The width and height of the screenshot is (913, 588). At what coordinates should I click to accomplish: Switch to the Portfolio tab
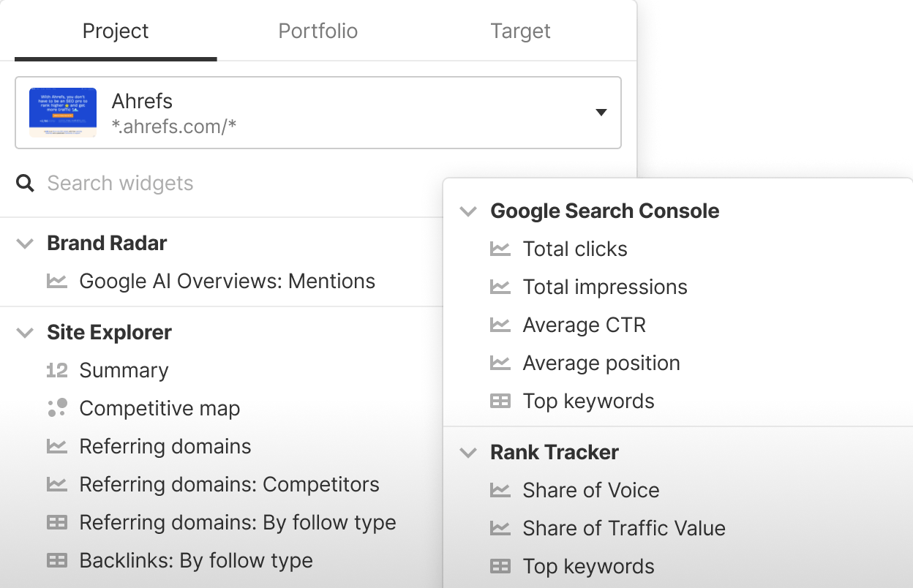(318, 31)
